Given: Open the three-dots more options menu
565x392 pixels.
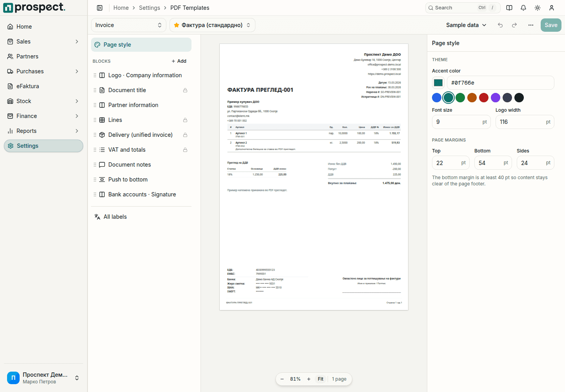Looking at the screenshot, I should tap(531, 25).
